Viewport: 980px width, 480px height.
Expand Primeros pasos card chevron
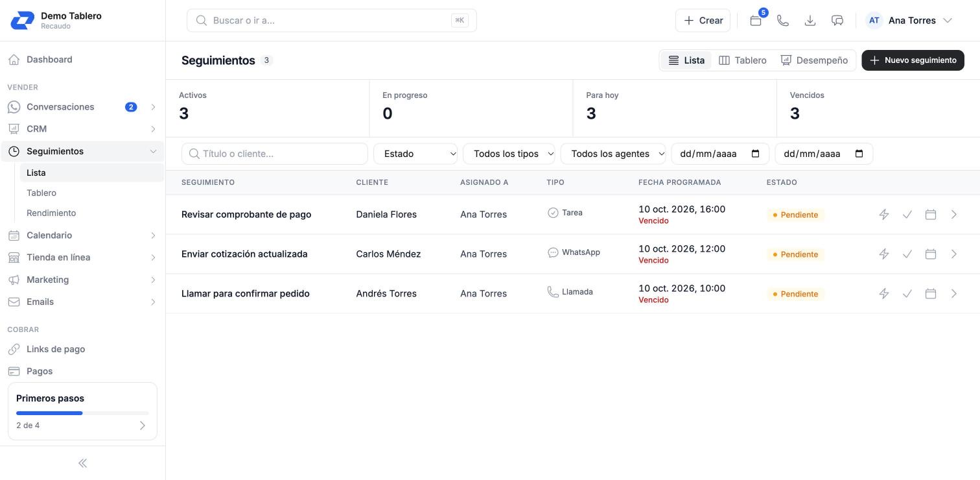(x=143, y=426)
